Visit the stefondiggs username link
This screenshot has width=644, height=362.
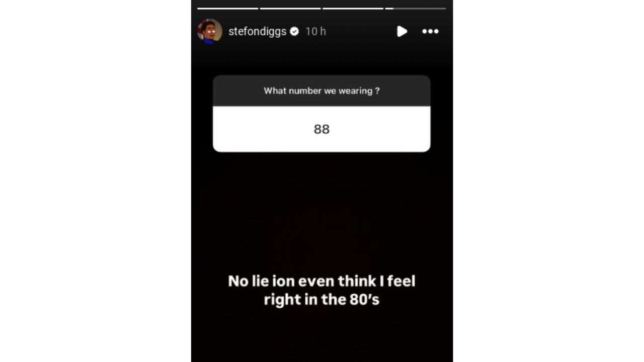tap(257, 31)
